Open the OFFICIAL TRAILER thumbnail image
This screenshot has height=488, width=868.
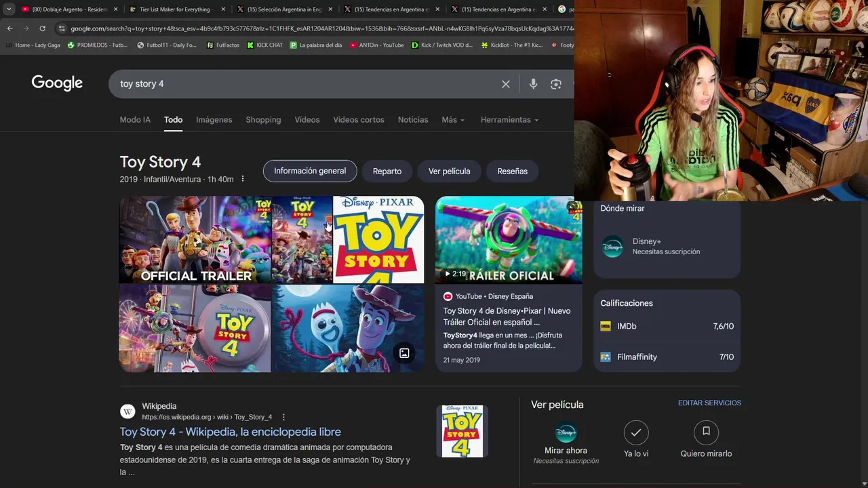coord(195,239)
